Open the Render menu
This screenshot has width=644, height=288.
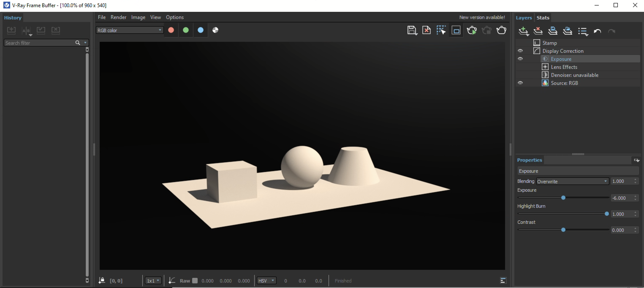pyautogui.click(x=118, y=17)
